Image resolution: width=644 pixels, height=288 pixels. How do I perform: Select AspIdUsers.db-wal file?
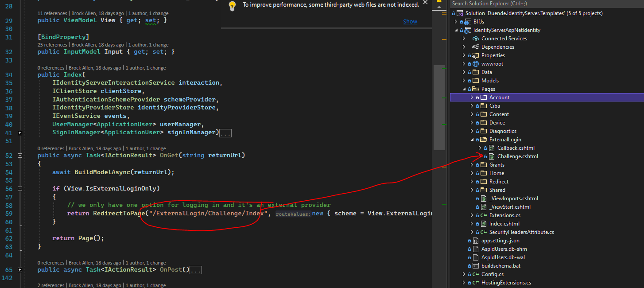[503, 257]
